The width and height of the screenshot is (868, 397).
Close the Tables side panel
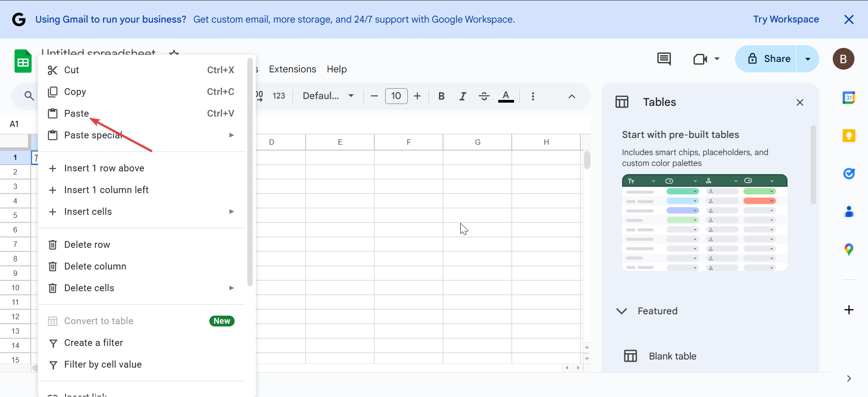800,102
